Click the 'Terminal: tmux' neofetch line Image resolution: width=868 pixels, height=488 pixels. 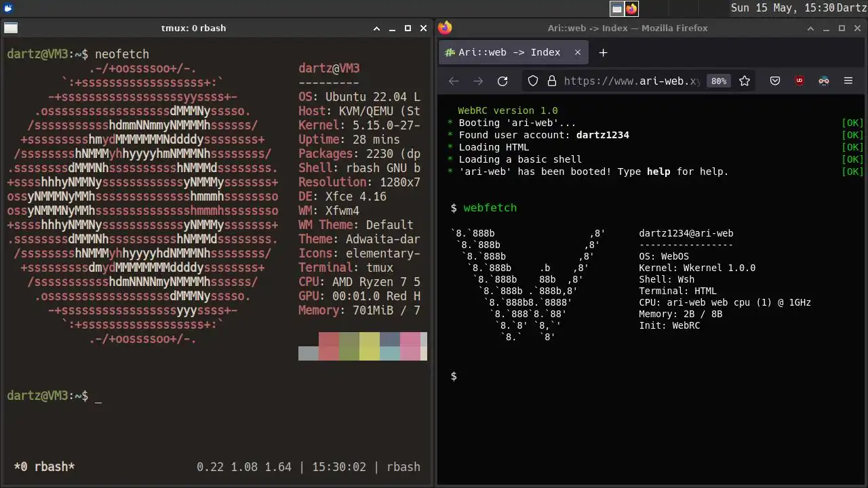pyautogui.click(x=346, y=268)
